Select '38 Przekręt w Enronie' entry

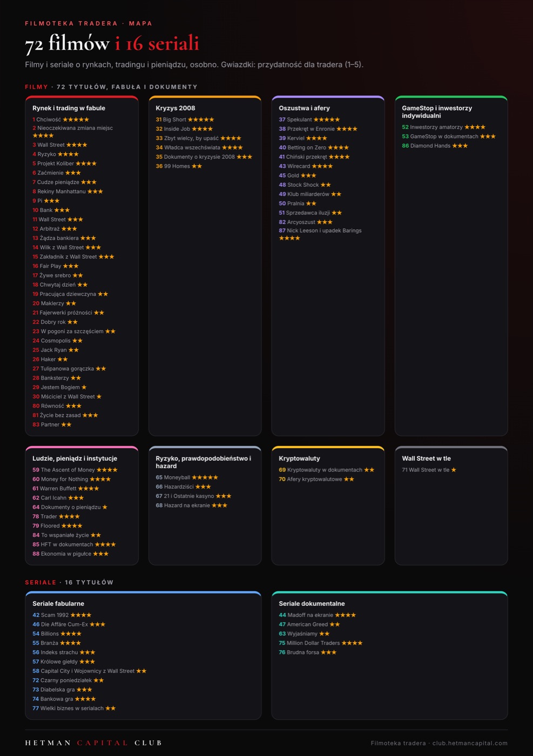(x=318, y=129)
